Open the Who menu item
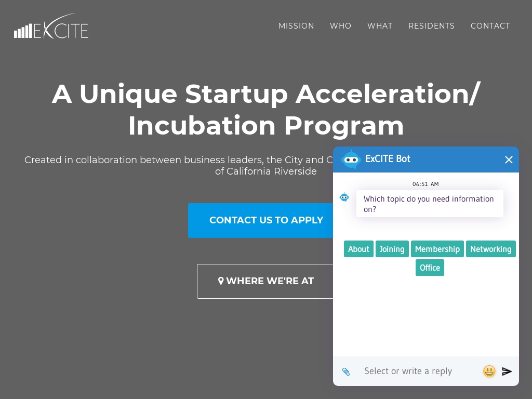Screen dimensions: 532x399 tap(340, 26)
